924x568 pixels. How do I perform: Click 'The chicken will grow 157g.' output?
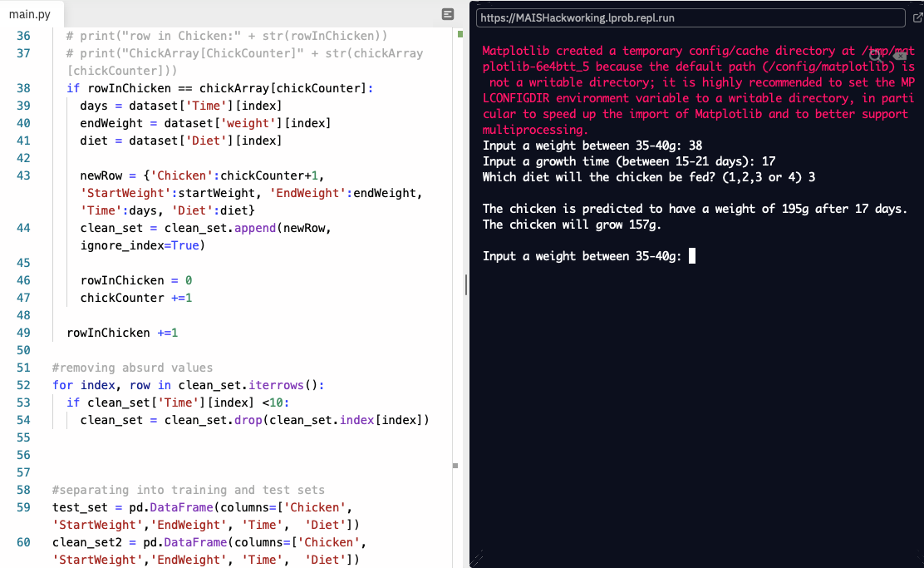tap(572, 225)
